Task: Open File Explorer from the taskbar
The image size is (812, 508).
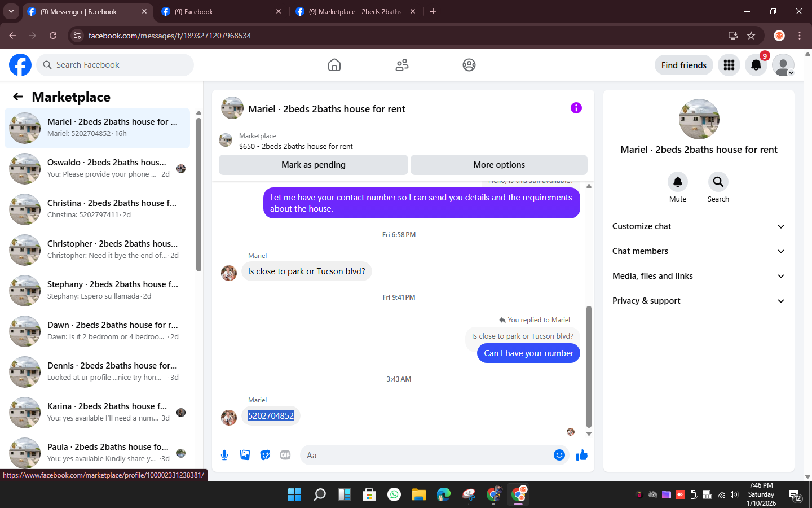Action: (x=419, y=495)
